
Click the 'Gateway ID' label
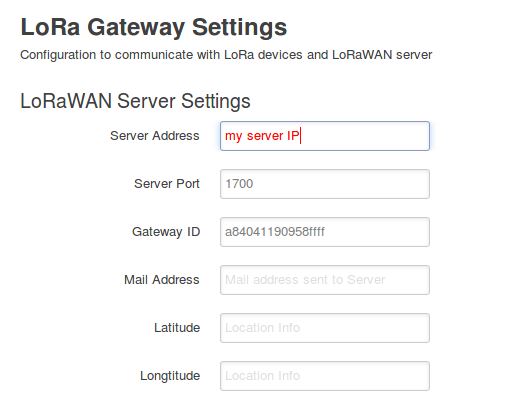click(x=166, y=232)
